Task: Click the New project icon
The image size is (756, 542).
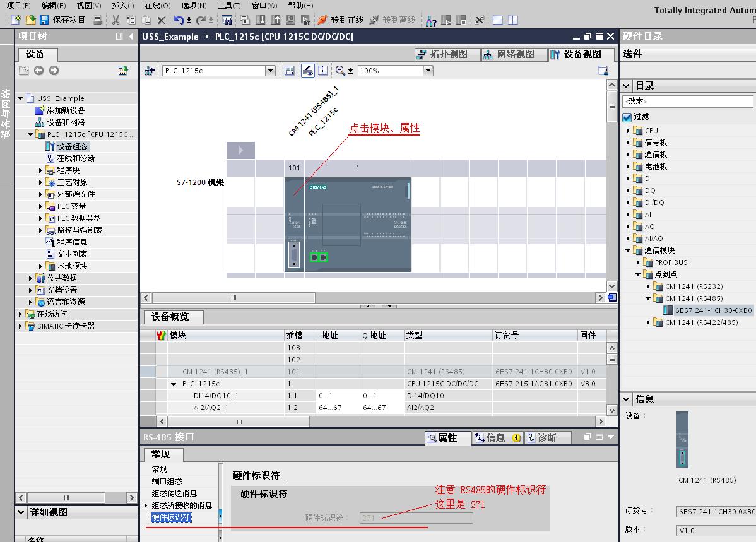Action: 16,20
